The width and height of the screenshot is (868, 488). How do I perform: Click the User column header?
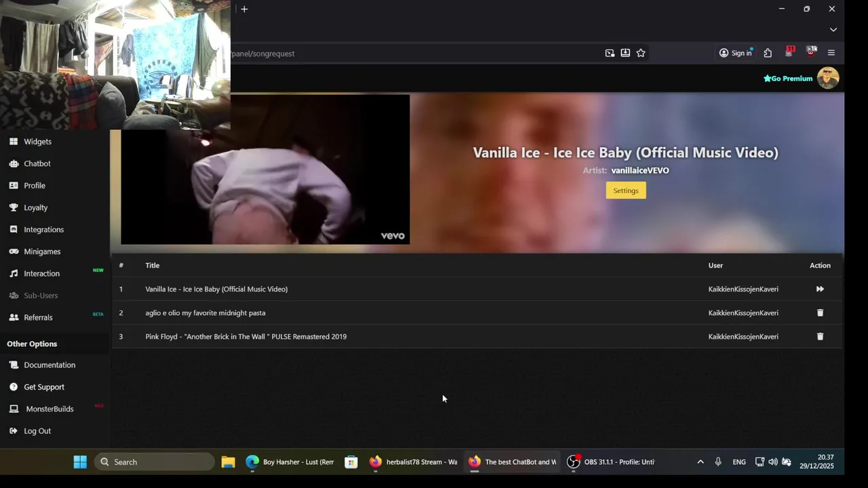tap(715, 266)
